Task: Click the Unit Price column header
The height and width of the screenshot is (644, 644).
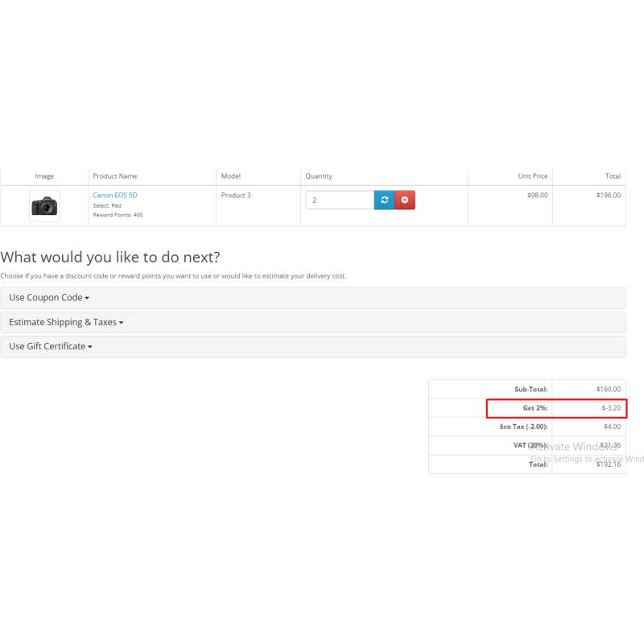Action: coord(533,176)
